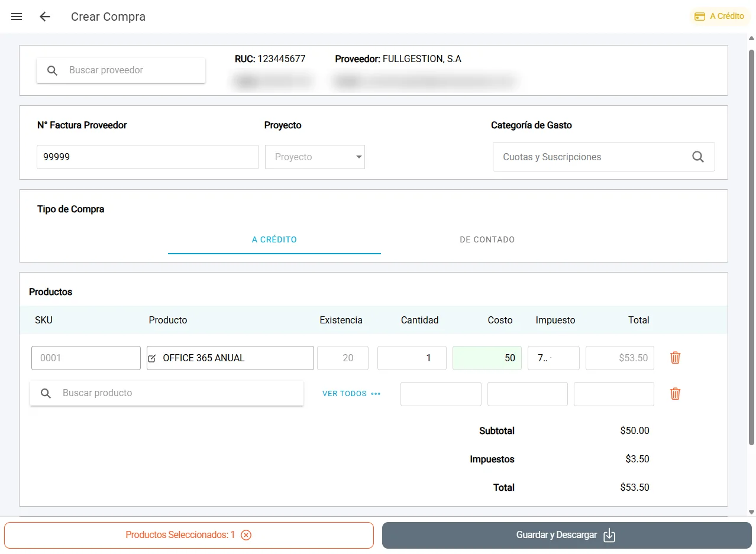The image size is (756, 554).
Task: Open the Proyecto dropdown
Action: point(315,157)
